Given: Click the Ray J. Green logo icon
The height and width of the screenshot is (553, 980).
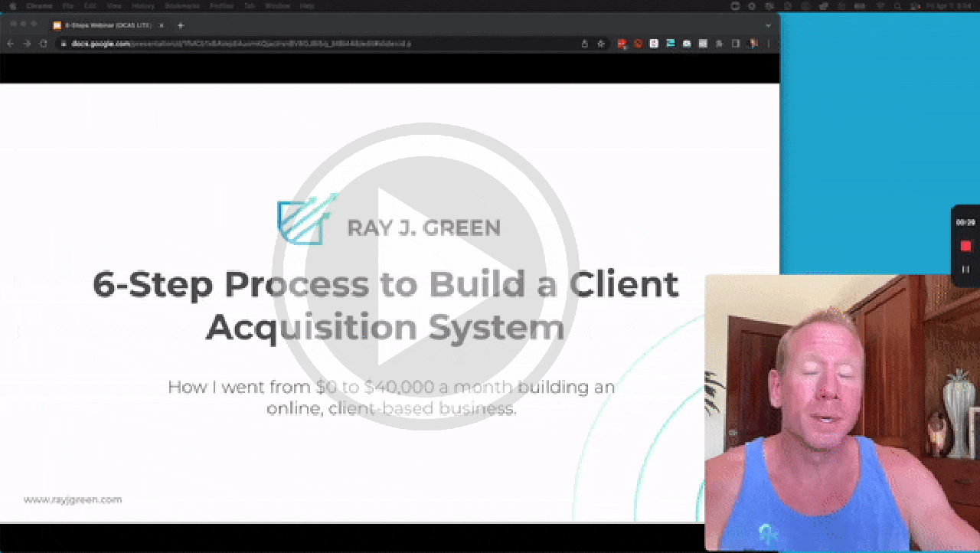Looking at the screenshot, I should (x=308, y=218).
